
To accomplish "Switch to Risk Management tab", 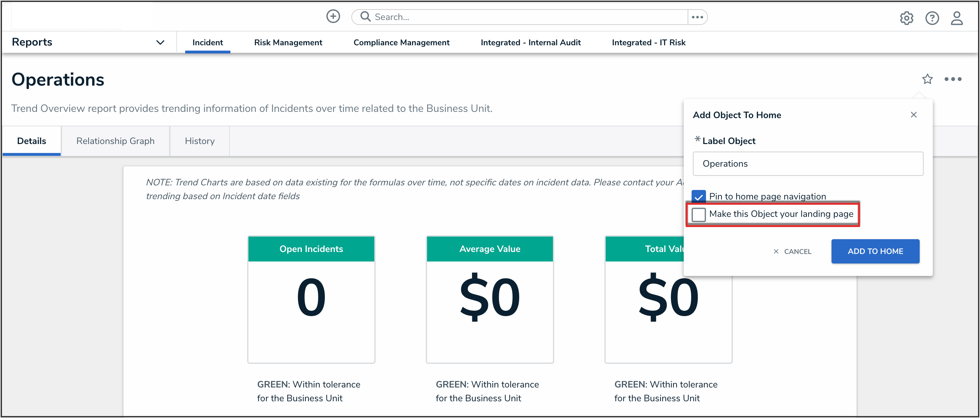I will [288, 43].
